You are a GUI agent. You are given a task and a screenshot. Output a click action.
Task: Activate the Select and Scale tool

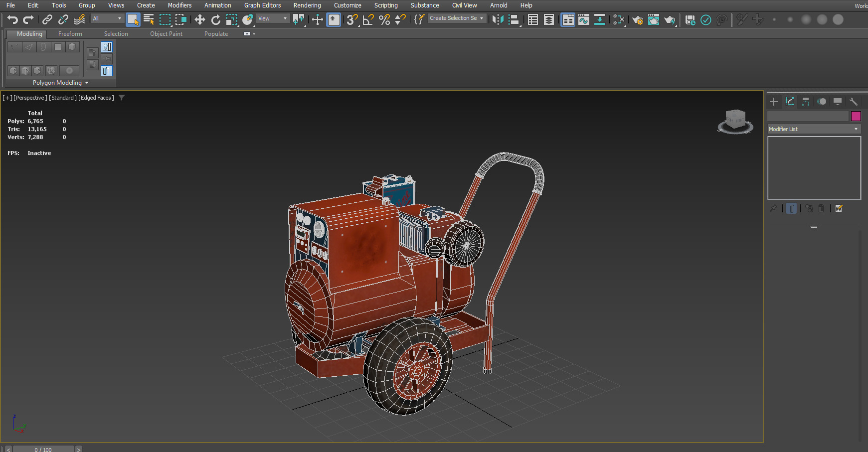(231, 19)
